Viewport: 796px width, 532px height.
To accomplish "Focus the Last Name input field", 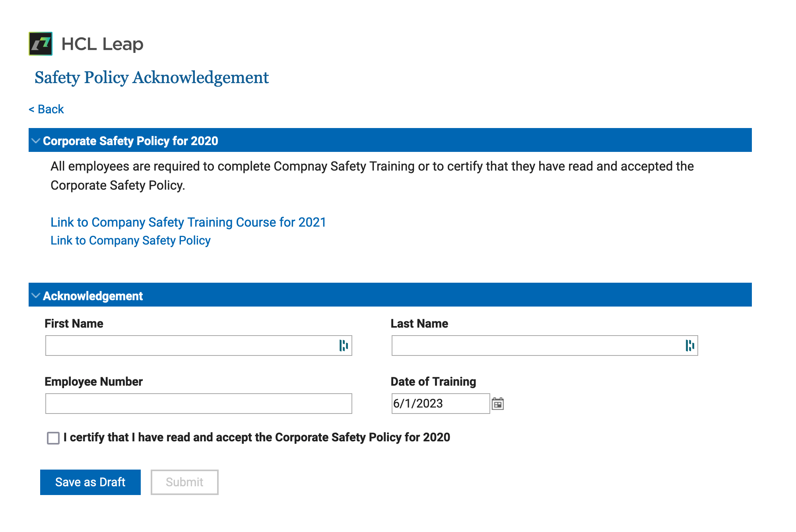I will (x=545, y=346).
